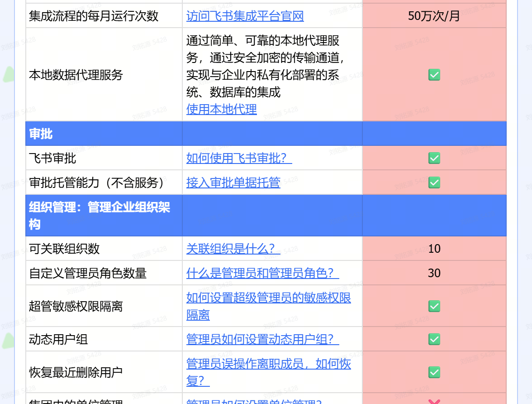
Task: Select cell text 超管敏感权限隔离
Action: point(76,306)
